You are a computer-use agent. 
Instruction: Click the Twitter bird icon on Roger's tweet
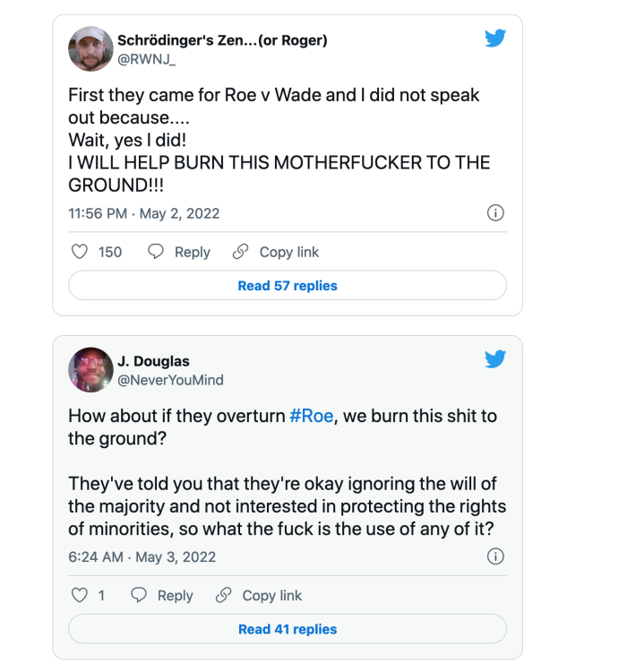click(x=495, y=39)
